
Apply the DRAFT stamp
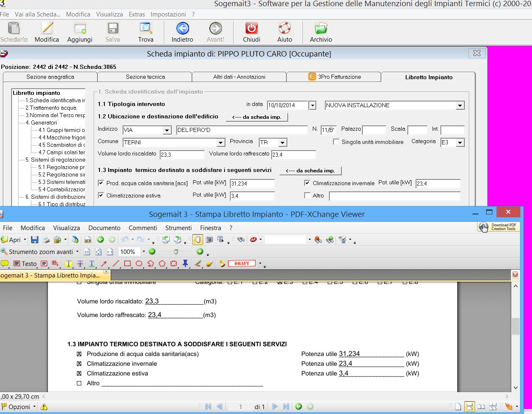coord(242,263)
